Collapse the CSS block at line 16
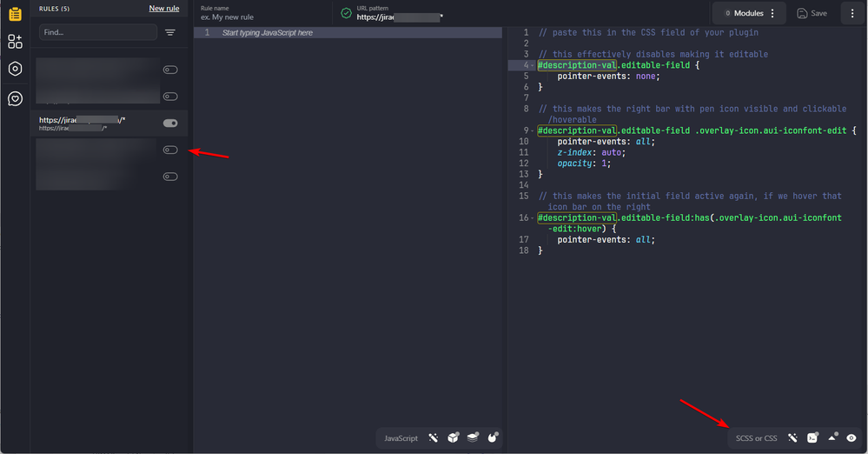This screenshot has height=454, width=868. pyautogui.click(x=533, y=217)
